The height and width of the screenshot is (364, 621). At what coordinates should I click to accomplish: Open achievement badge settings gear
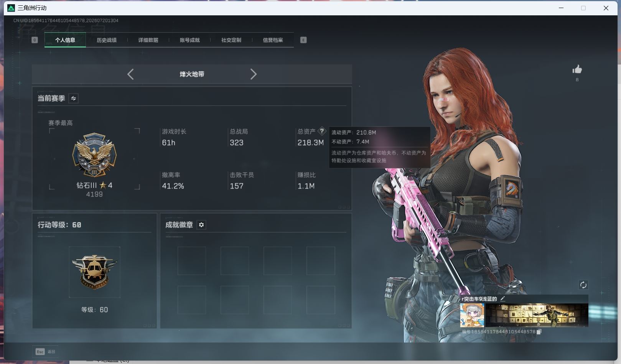201,225
